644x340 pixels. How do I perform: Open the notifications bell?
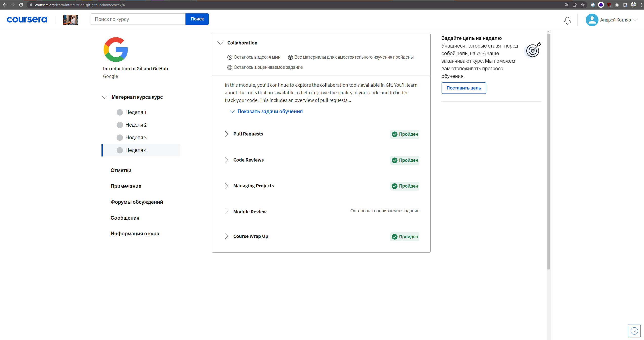click(x=567, y=20)
